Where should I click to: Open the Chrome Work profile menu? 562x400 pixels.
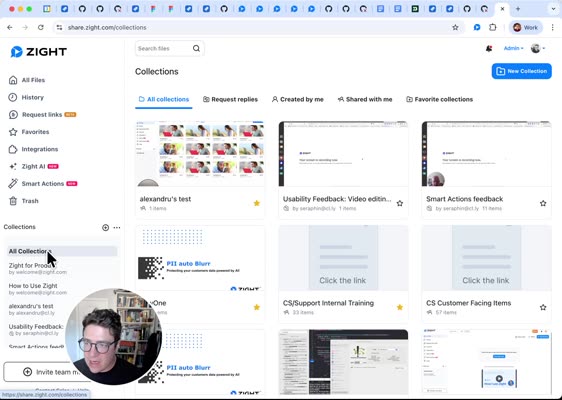point(525,28)
